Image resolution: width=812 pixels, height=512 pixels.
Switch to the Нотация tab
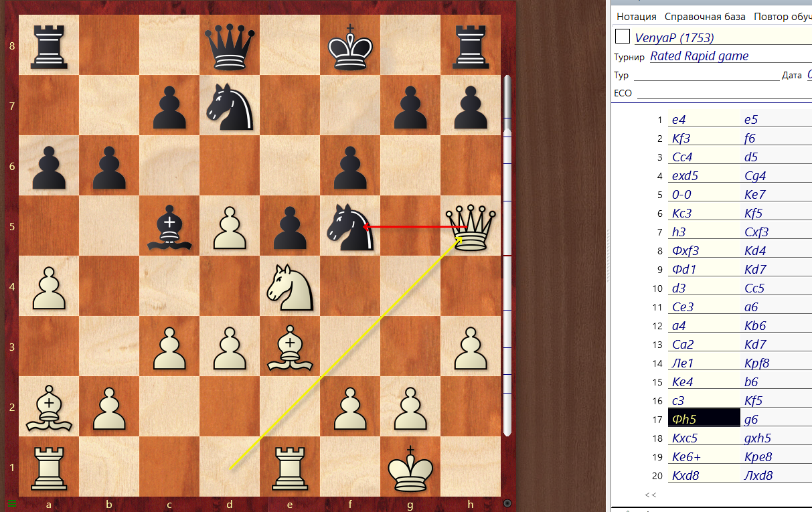point(637,17)
